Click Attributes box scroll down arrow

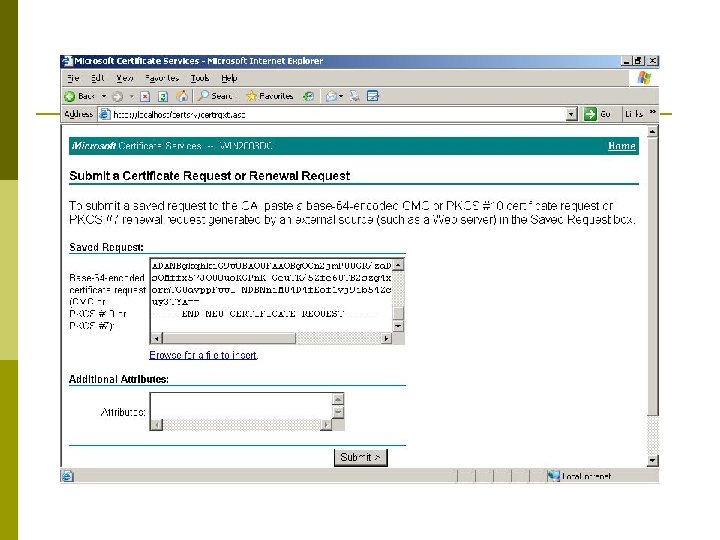338,412
